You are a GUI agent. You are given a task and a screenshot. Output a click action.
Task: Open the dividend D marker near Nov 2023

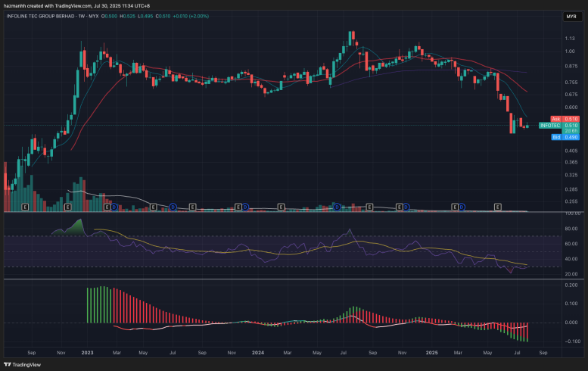tap(245, 207)
